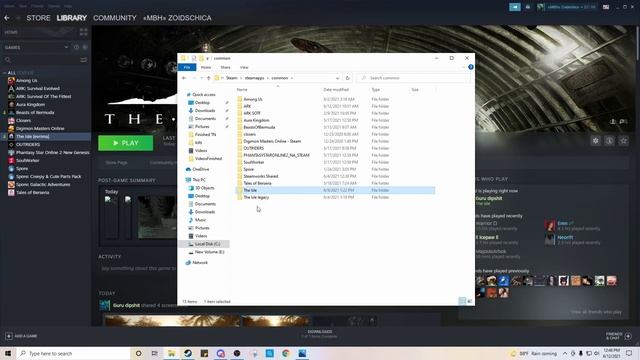
Task: Click the Explorer Search common field
Action: point(413,78)
